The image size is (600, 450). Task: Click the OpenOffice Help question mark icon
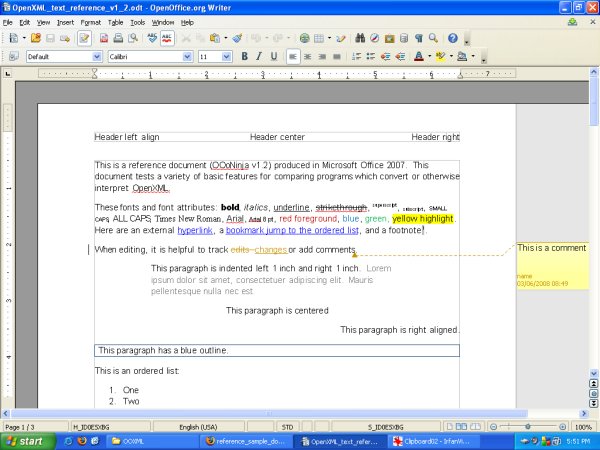click(x=452, y=38)
